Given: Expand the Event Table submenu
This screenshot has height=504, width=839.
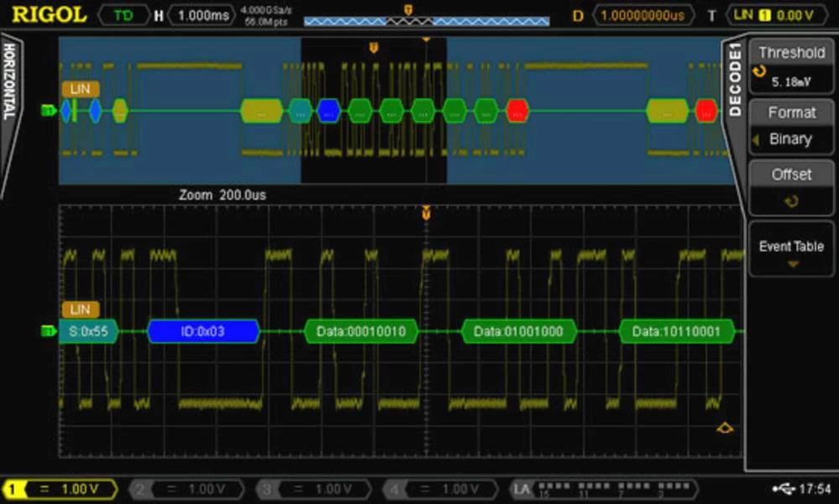Looking at the screenshot, I should click(x=791, y=252).
